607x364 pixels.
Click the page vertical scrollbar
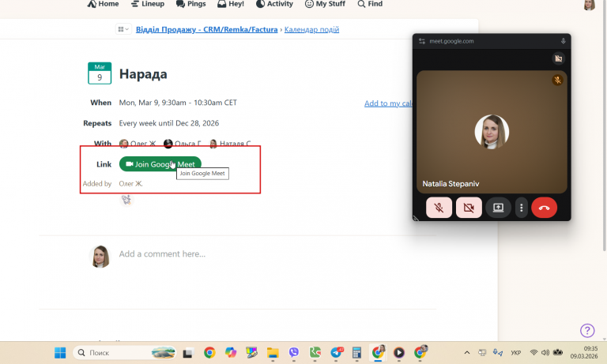click(x=605, y=126)
